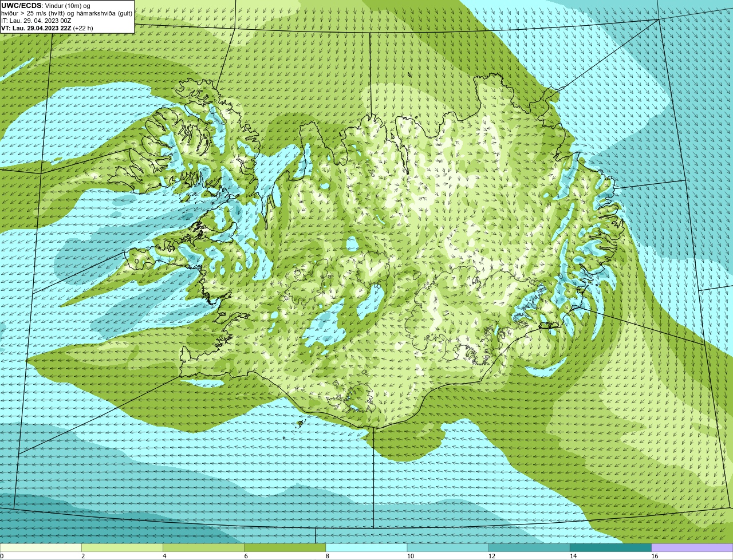Click the legend tick label 0

[2, 556]
